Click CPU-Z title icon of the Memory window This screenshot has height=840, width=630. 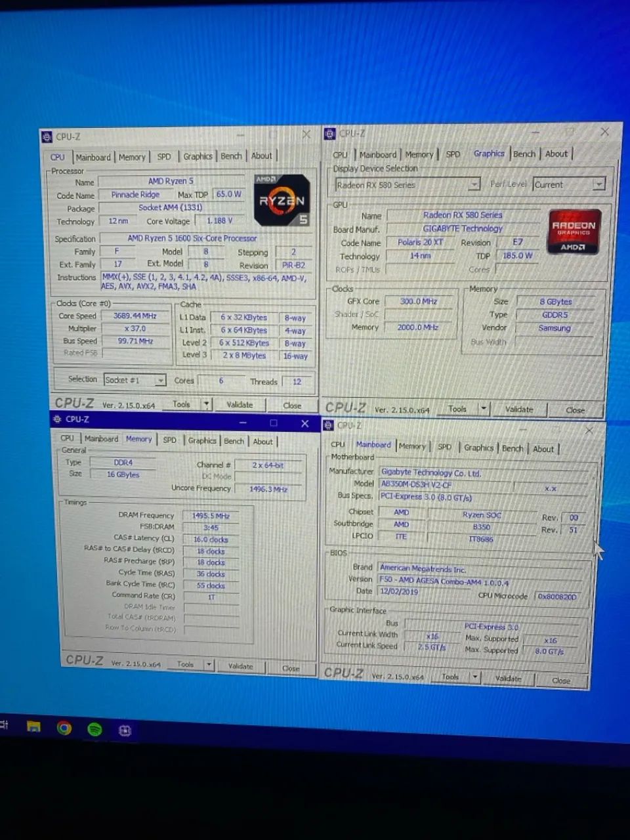[x=56, y=419]
